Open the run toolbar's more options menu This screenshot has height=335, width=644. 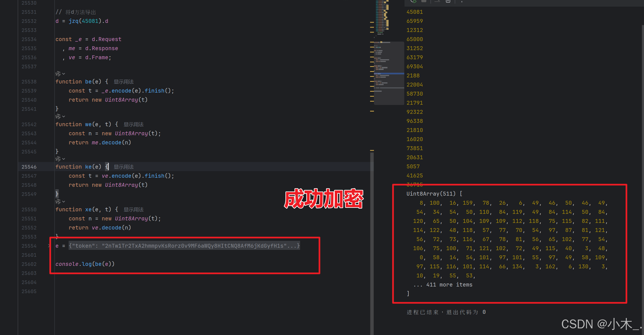coord(462,1)
